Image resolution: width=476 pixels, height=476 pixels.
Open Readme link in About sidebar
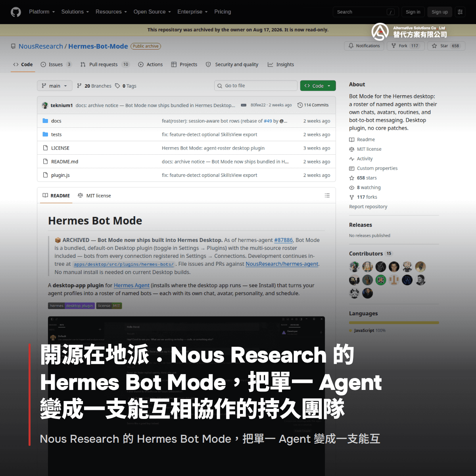[x=362, y=140]
